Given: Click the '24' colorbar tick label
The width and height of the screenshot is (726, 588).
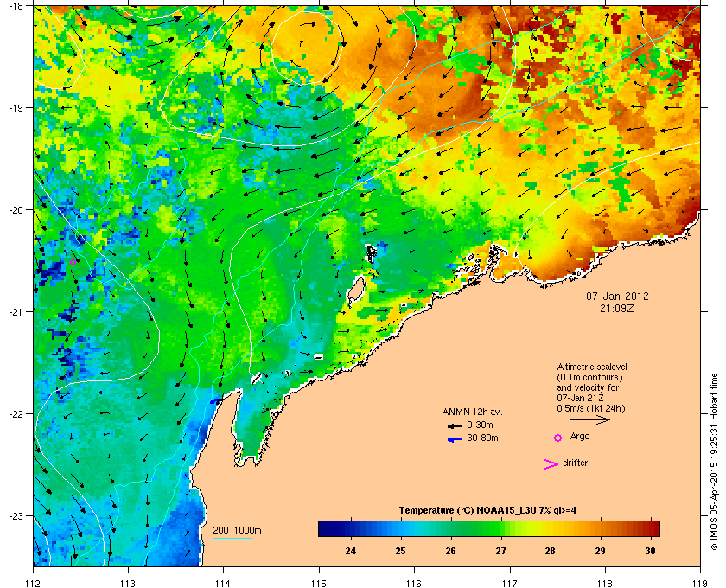Looking at the screenshot, I should (351, 551).
